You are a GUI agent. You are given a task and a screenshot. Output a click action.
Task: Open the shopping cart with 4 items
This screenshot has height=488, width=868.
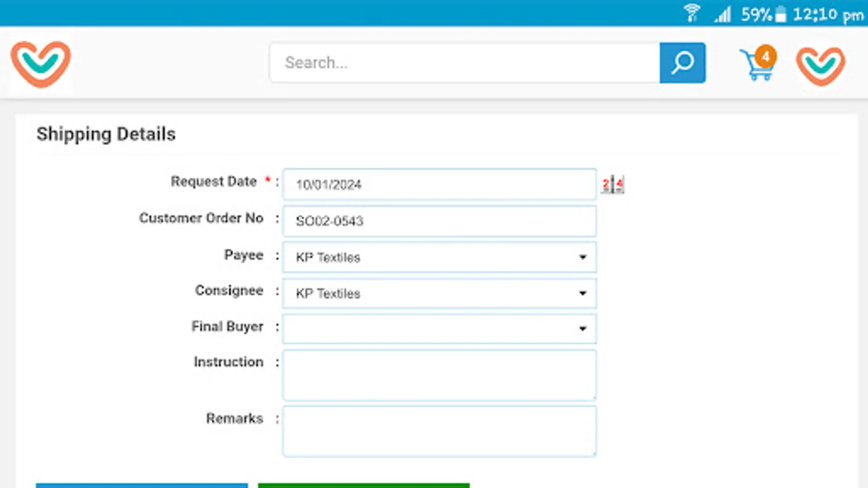(758, 63)
